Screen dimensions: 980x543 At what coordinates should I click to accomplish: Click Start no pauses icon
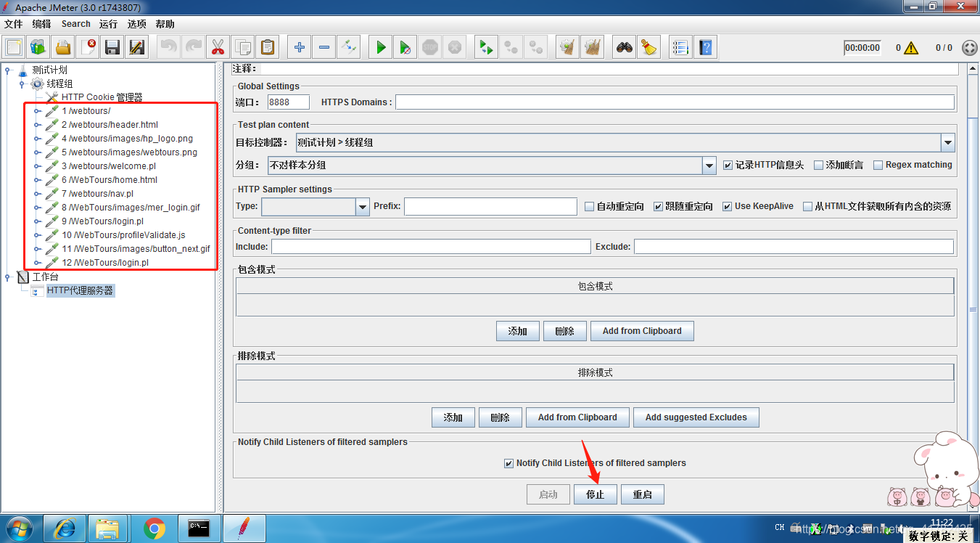click(405, 47)
